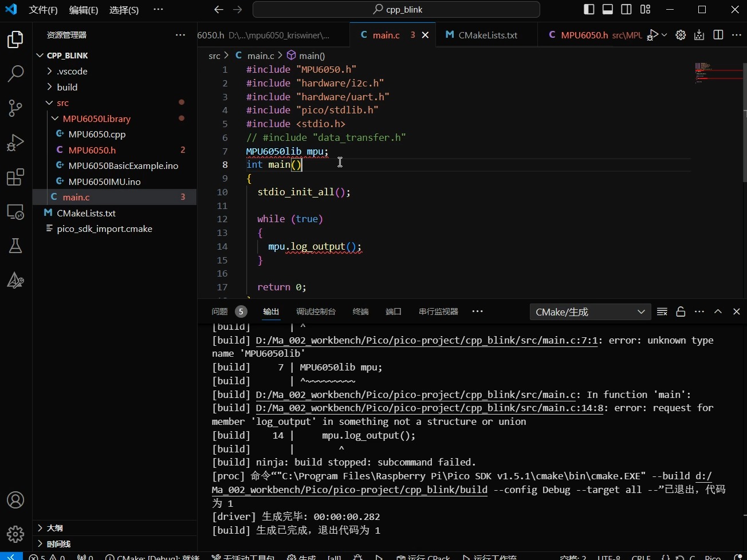Expand the .vscode folder
This screenshot has width=747, height=560.
coord(115,71)
